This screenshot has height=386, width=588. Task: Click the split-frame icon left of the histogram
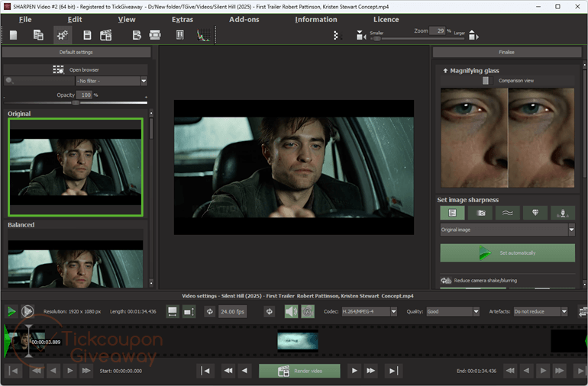pyautogui.click(x=180, y=35)
